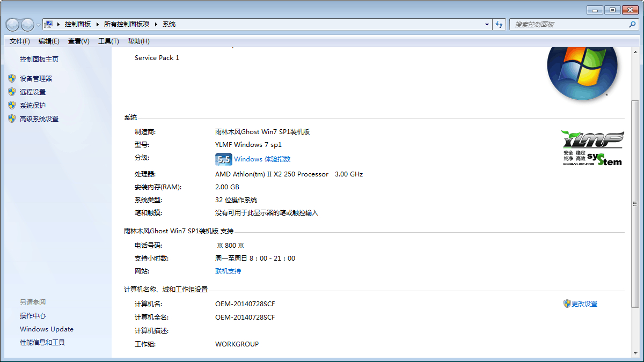Click the computer icon in the address bar
Image resolution: width=644 pixels, height=362 pixels.
tap(49, 24)
